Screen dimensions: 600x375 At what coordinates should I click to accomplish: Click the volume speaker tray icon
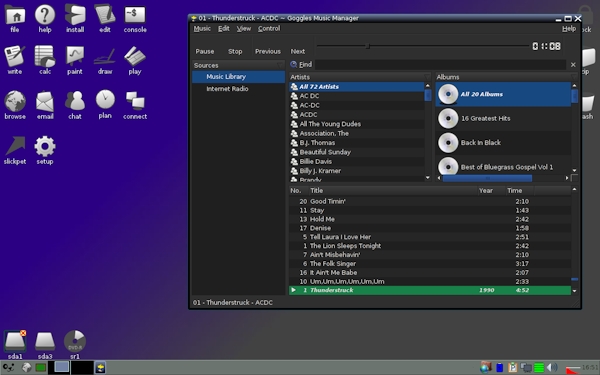pos(552,368)
